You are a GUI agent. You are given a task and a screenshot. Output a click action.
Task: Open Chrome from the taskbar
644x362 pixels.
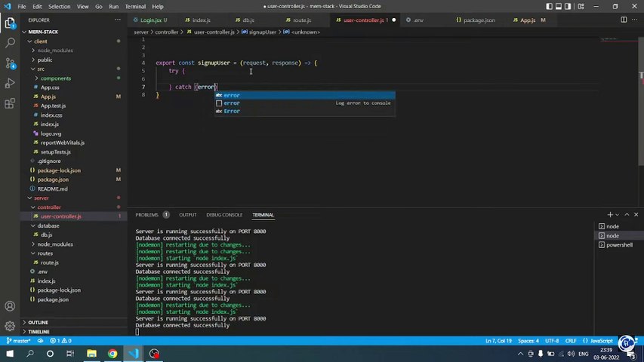coord(112,354)
